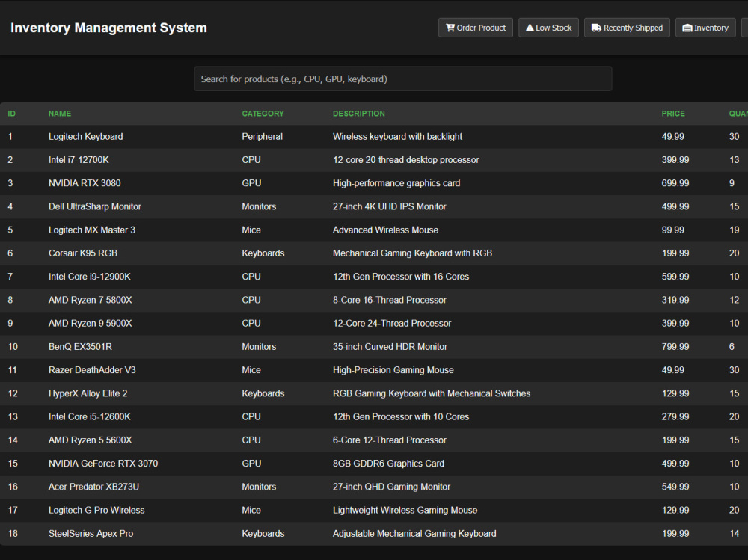Click the ID column header
The height and width of the screenshot is (560, 748).
[x=11, y=114]
